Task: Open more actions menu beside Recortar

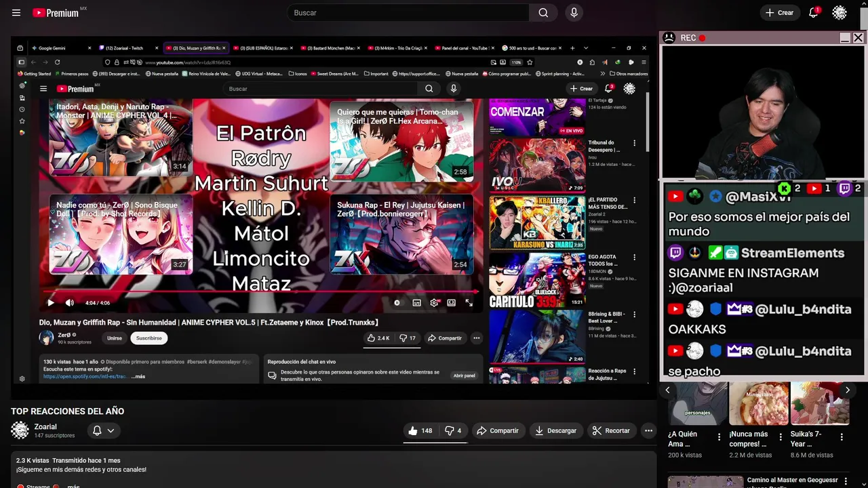Action: tap(648, 430)
